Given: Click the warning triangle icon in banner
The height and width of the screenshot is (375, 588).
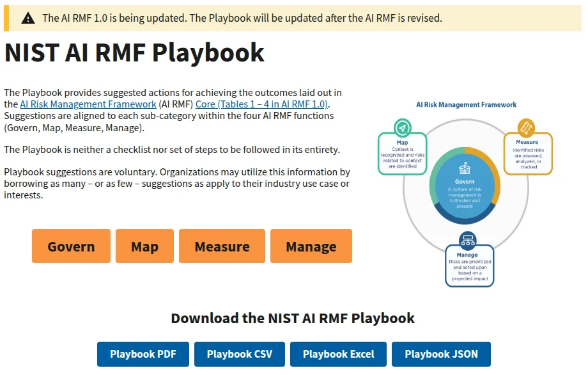Looking at the screenshot, I should click(x=28, y=18).
